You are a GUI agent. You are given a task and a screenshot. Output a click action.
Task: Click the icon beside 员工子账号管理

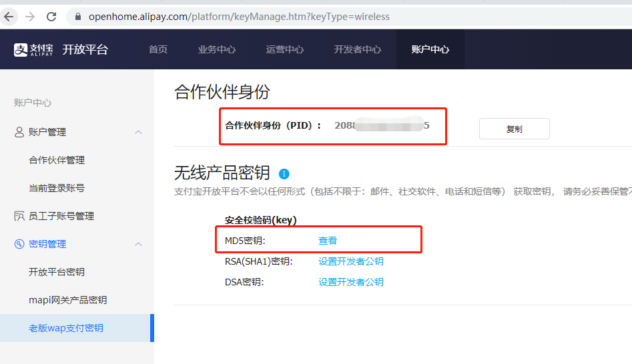(19, 216)
